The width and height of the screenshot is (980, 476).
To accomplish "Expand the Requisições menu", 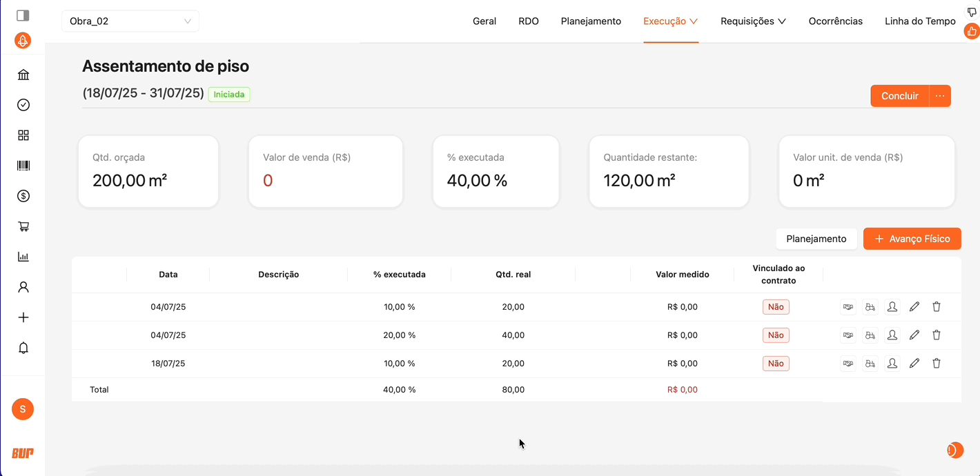I will (x=753, y=21).
